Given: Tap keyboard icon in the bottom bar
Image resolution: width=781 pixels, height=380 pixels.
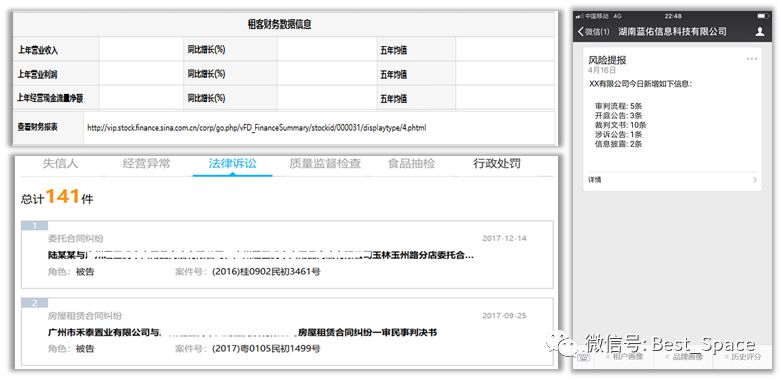Looking at the screenshot, I should point(583,357).
